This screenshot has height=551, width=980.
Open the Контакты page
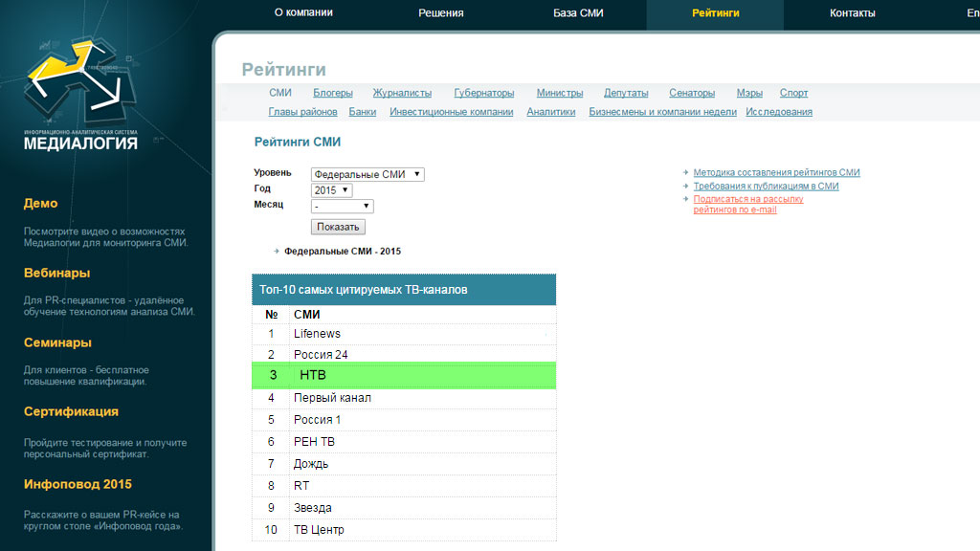point(852,13)
